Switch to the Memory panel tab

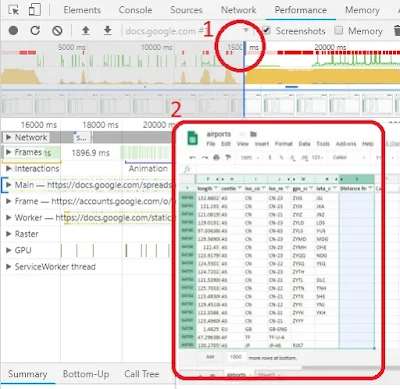[362, 10]
